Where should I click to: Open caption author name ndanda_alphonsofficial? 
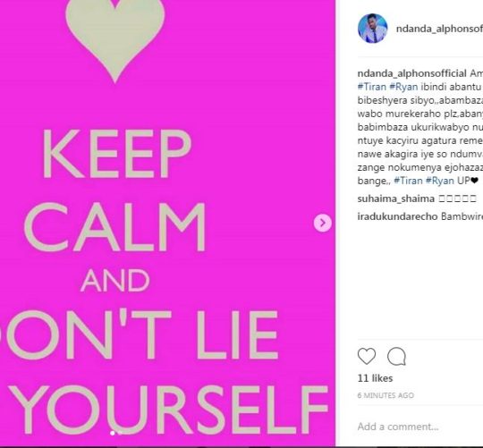coord(411,73)
